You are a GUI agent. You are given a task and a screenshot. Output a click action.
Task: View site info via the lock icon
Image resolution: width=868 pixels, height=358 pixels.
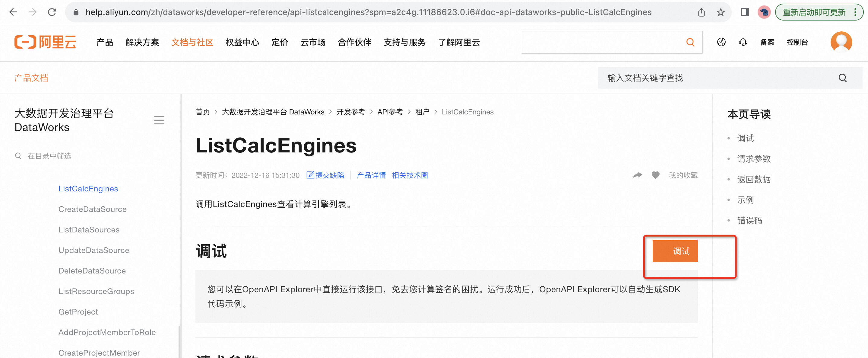76,12
